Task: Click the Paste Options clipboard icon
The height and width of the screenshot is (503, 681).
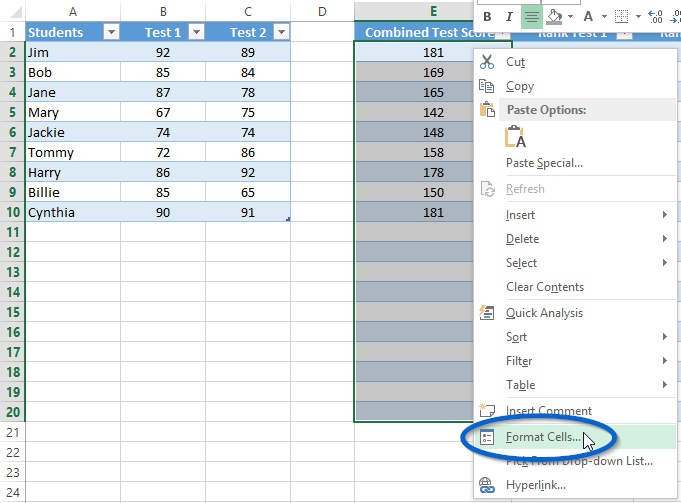Action: click(x=487, y=109)
